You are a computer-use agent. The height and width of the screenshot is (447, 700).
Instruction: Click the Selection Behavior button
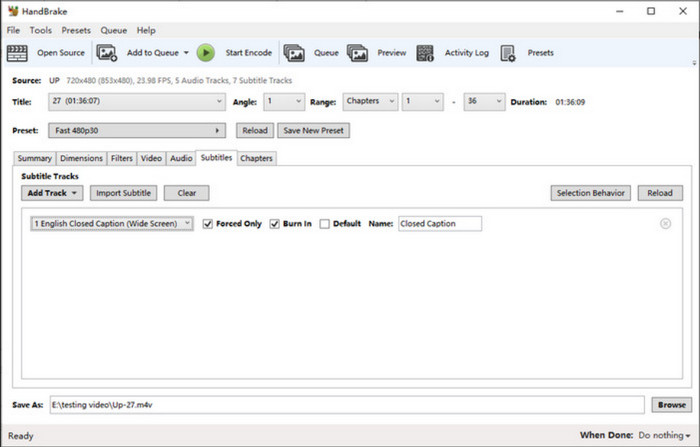(x=591, y=193)
